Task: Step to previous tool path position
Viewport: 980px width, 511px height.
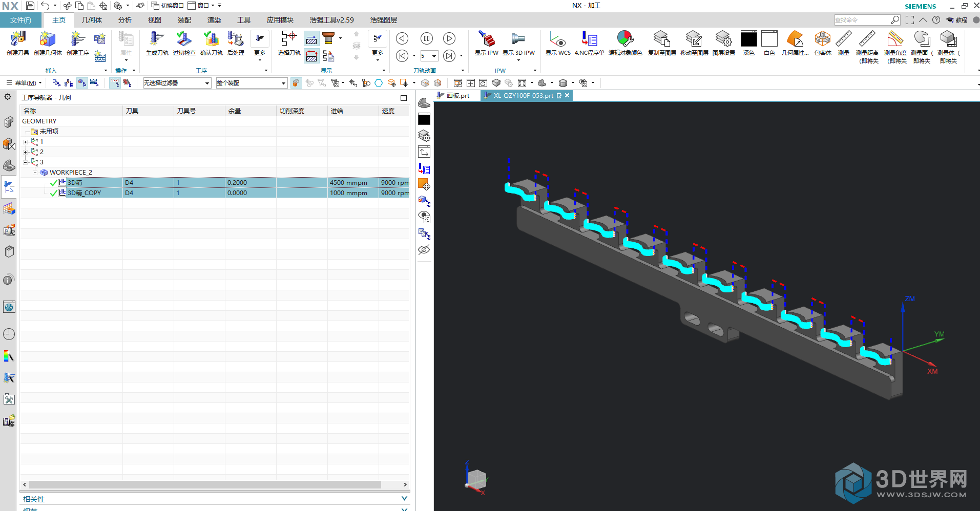Action: pos(402,56)
